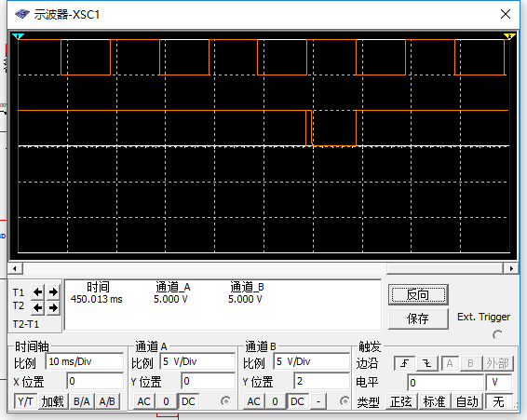527x420 pixels.
Task: Shift T2 cursor left with arrow
Action: (37, 307)
